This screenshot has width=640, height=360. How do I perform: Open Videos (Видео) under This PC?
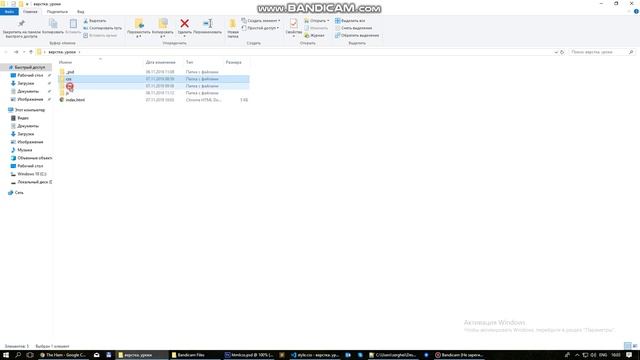point(23,118)
